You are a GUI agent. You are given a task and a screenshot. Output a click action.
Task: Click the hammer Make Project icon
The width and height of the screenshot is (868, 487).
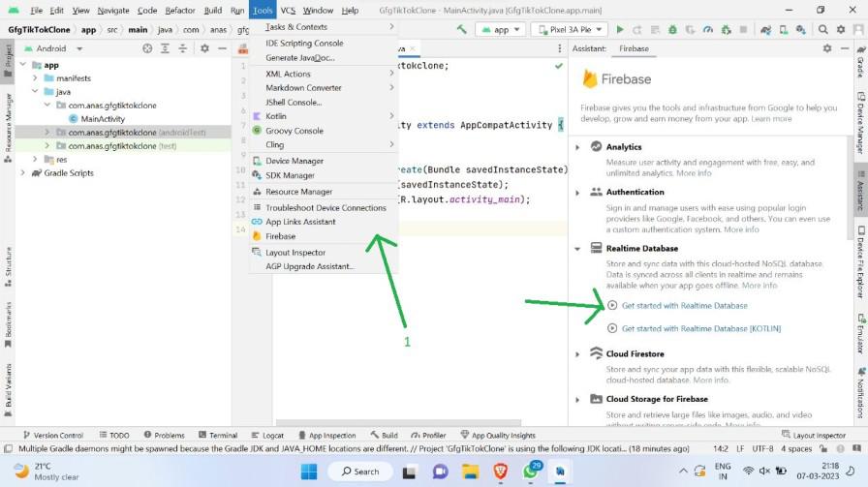[x=462, y=29]
